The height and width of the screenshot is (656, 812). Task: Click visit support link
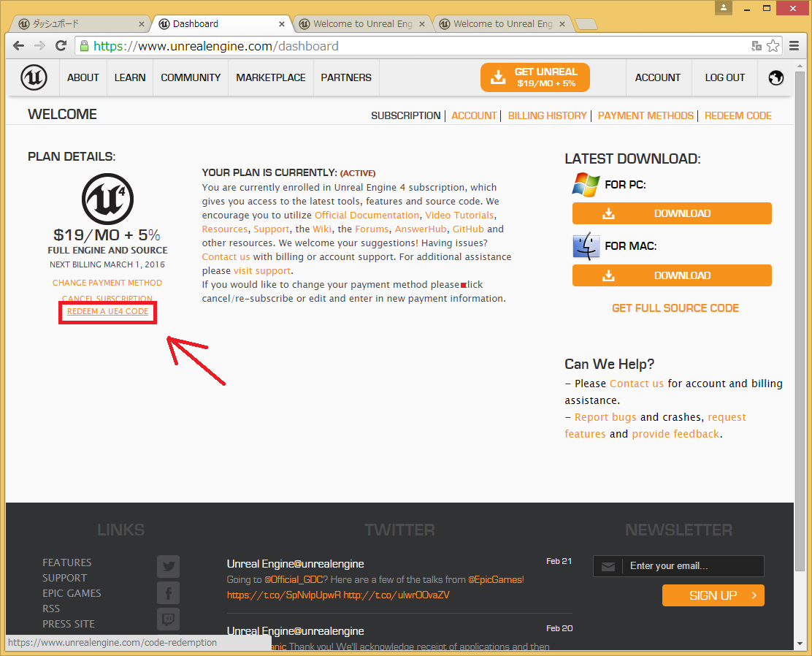coord(262,271)
